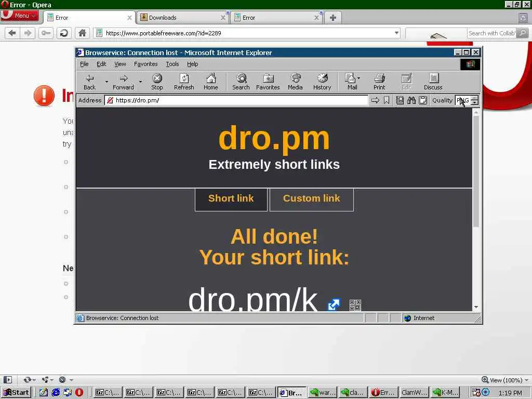Open the Tools menu in Internet Explorer
The height and width of the screenshot is (399, 532).
point(172,64)
